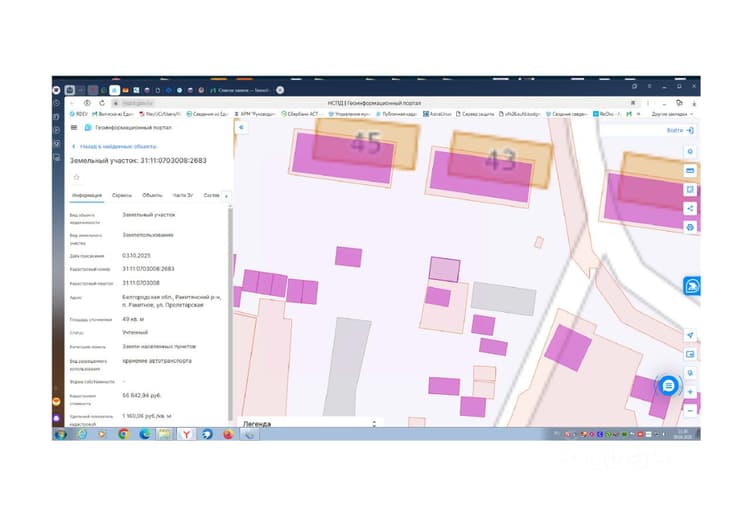Expand the Другие закладки bookmarks folder
Viewport: 750px width, 530px height.
tap(672, 114)
